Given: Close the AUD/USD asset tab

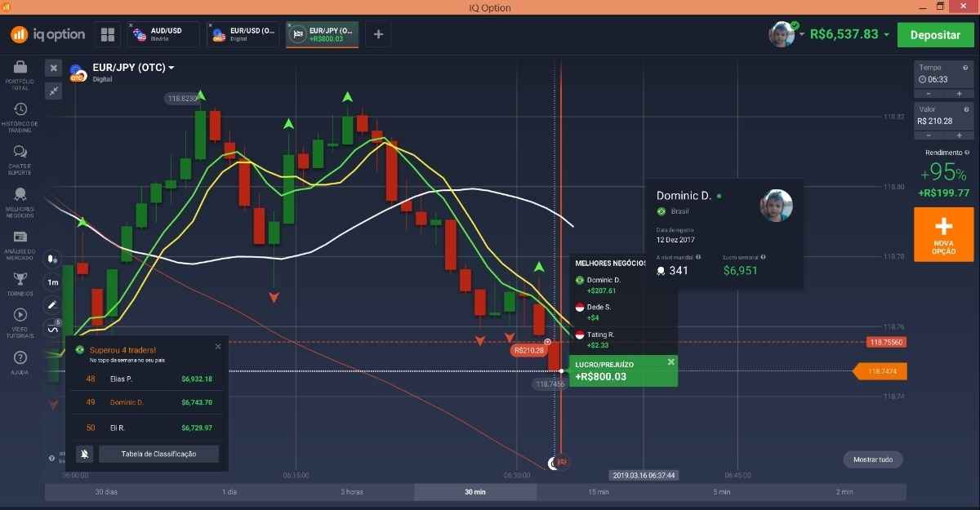Looking at the screenshot, I should [x=131, y=25].
